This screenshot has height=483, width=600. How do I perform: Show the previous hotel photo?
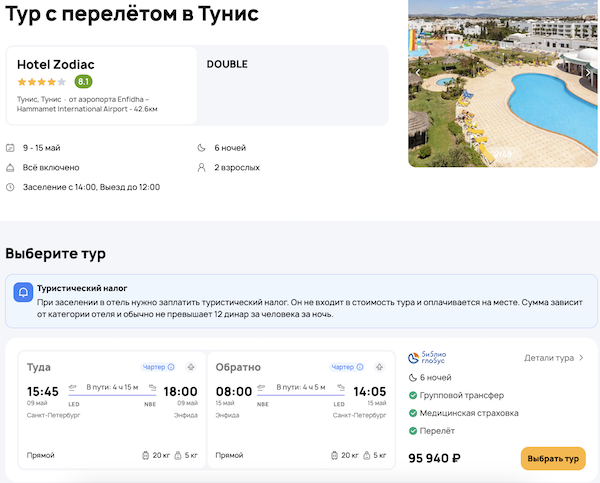pyautogui.click(x=418, y=72)
